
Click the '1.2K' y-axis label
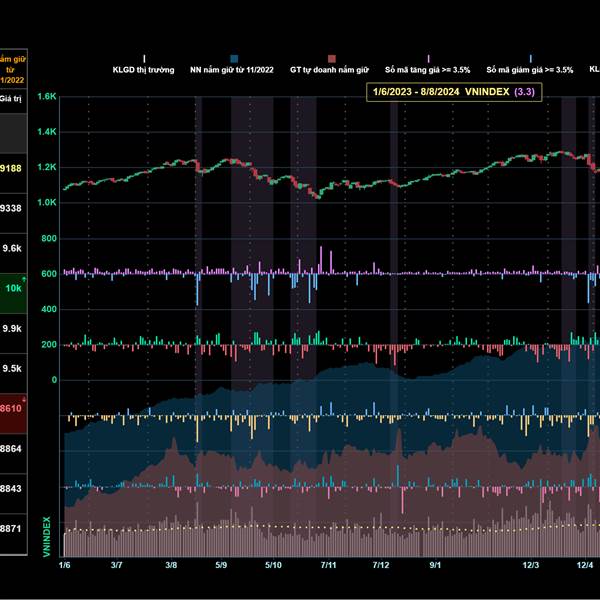(x=47, y=167)
